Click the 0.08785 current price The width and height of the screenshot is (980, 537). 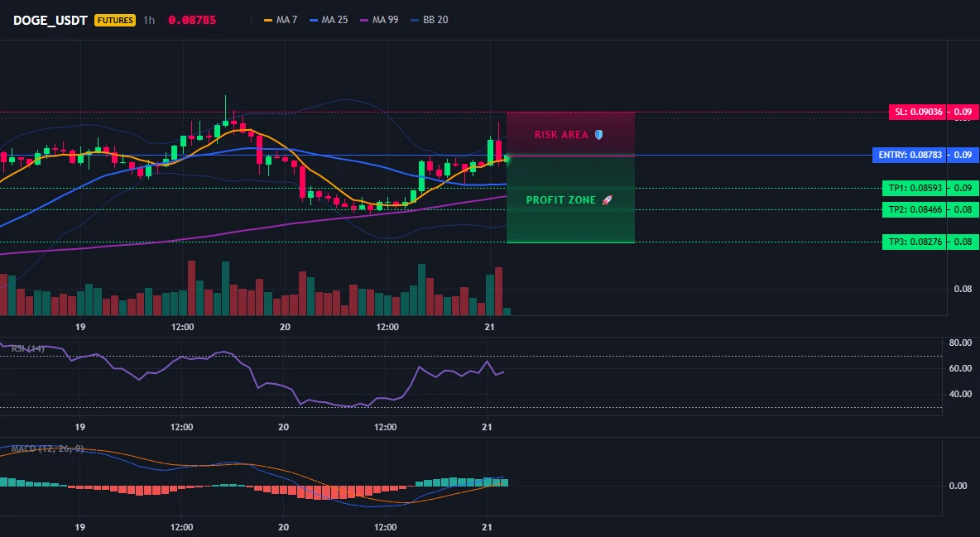click(x=192, y=20)
